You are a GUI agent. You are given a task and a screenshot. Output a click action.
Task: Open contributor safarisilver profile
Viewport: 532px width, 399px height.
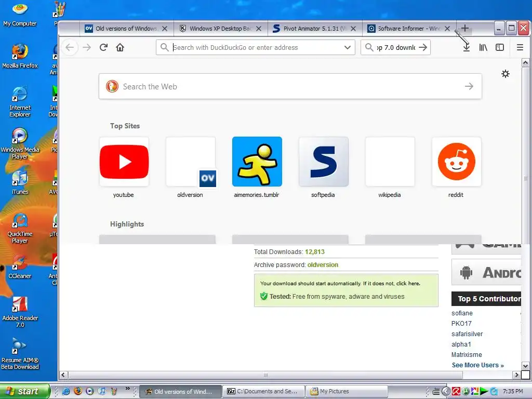point(467,334)
